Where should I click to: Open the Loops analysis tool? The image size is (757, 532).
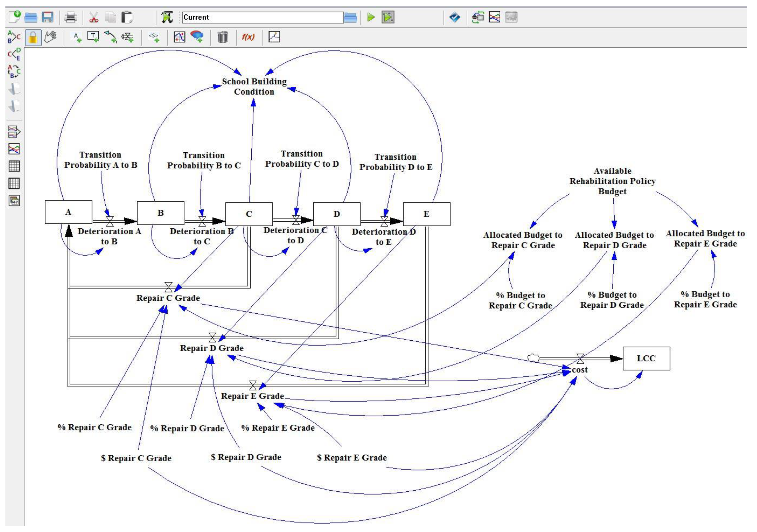[x=14, y=71]
